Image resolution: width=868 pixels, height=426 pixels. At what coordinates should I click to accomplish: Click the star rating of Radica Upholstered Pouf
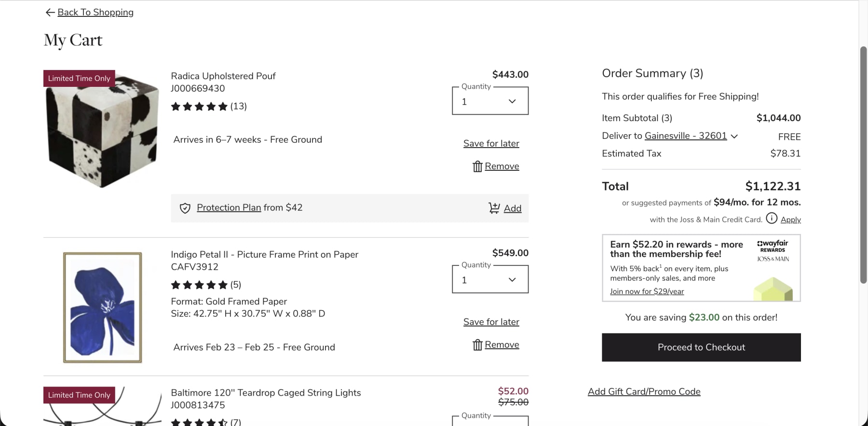(199, 107)
